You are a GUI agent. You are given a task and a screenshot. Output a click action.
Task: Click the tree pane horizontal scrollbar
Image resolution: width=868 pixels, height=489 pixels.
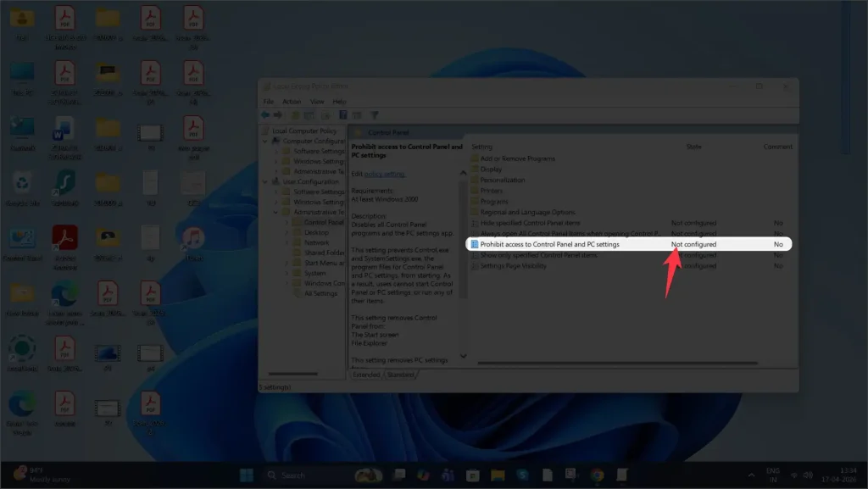click(292, 374)
